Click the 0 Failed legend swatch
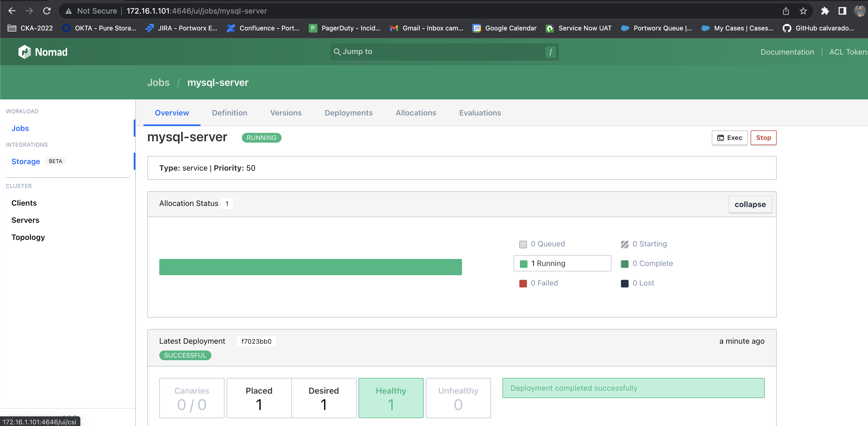 (x=523, y=283)
